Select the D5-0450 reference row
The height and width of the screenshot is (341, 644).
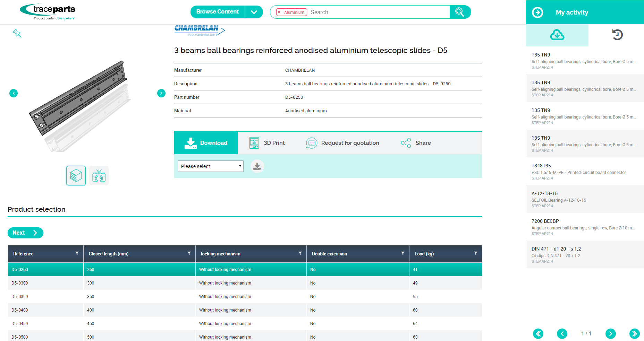245,323
